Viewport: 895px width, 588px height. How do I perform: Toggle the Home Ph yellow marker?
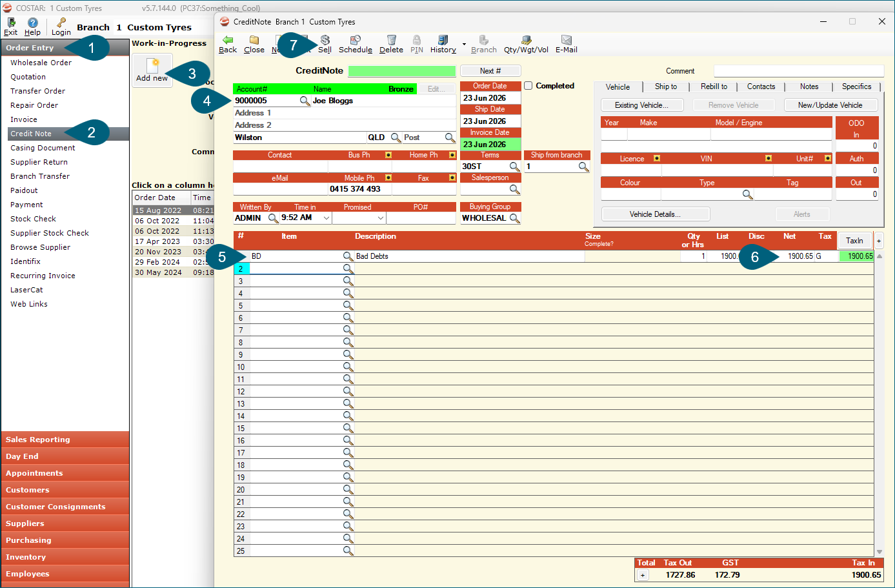click(452, 155)
